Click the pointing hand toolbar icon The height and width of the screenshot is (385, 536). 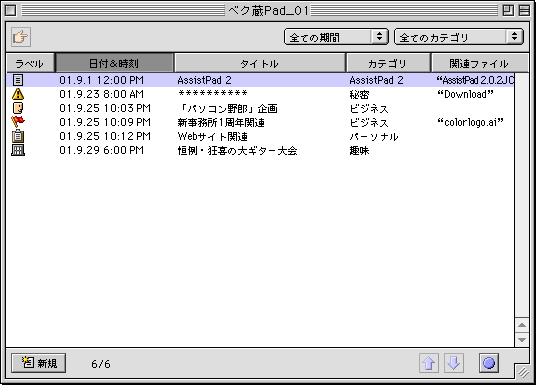pyautogui.click(x=21, y=37)
